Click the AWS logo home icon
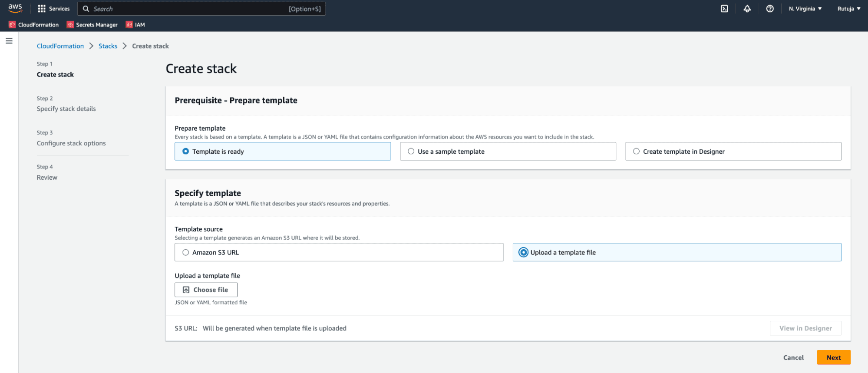The height and width of the screenshot is (373, 868). pos(15,8)
